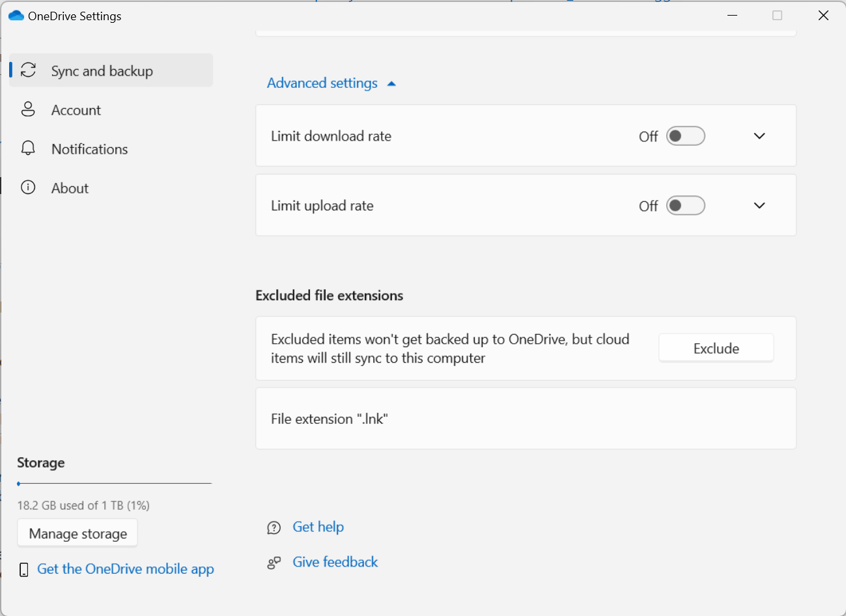Viewport: 846px width, 616px height.
Task: Click the Account person icon
Action: (x=28, y=109)
